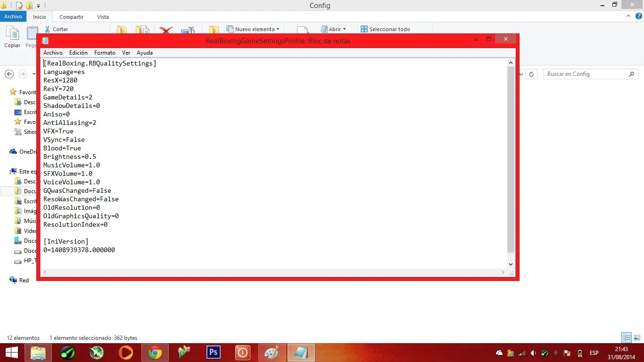Screen dimensions: 644x362
Task: Switch to Inicio ribbon tab
Action: 40,17
